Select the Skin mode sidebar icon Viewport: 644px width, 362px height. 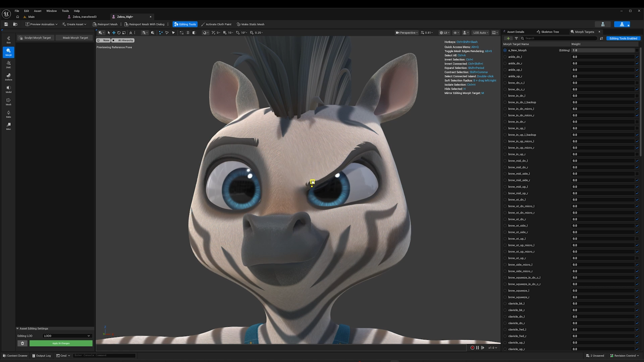(x=8, y=40)
